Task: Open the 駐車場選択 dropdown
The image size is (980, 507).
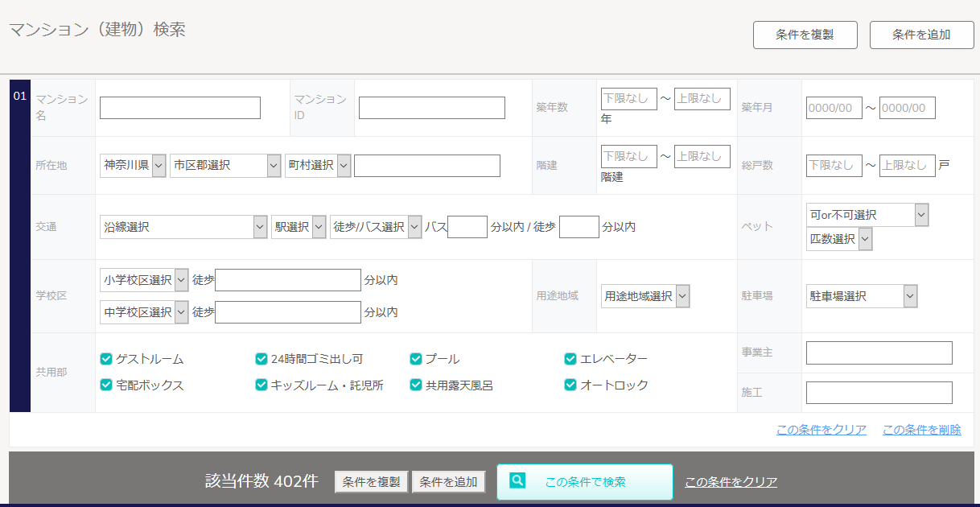Action: (x=862, y=296)
